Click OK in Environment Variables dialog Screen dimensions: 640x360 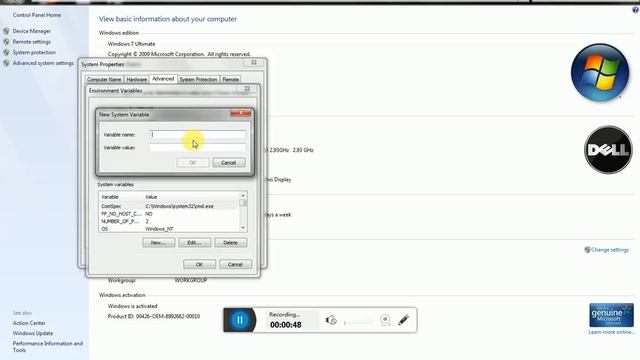point(199,264)
